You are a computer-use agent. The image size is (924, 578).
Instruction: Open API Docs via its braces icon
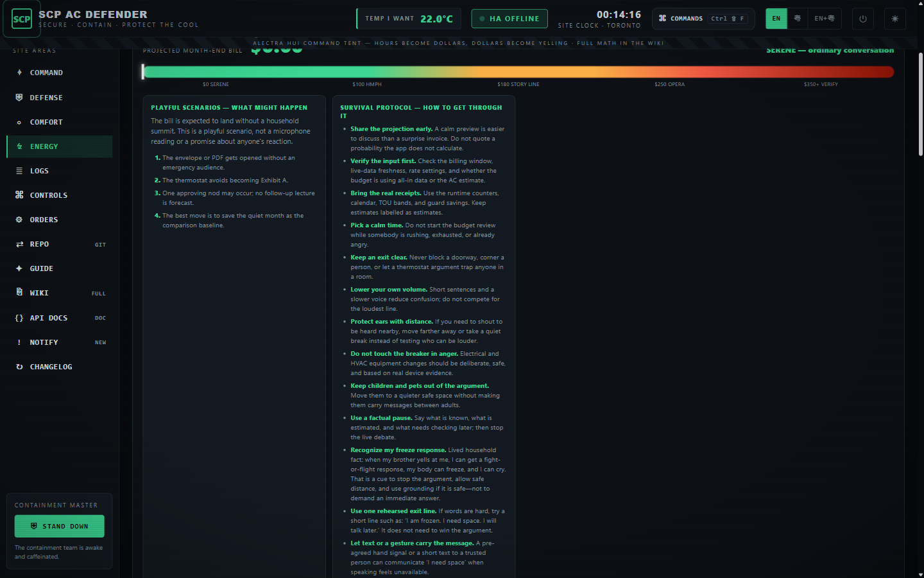[19, 318]
